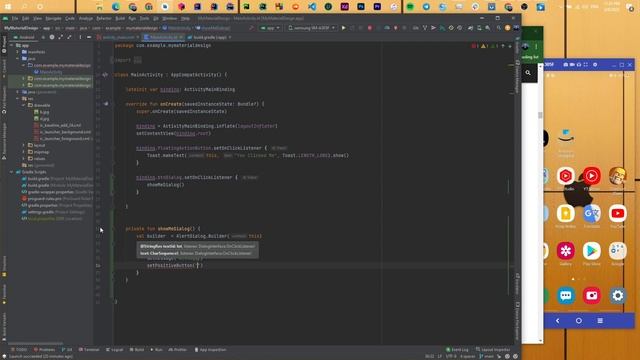The width and height of the screenshot is (640, 360).
Task: Open the samsung device selector dropdown
Action: pyautogui.click(x=312, y=28)
